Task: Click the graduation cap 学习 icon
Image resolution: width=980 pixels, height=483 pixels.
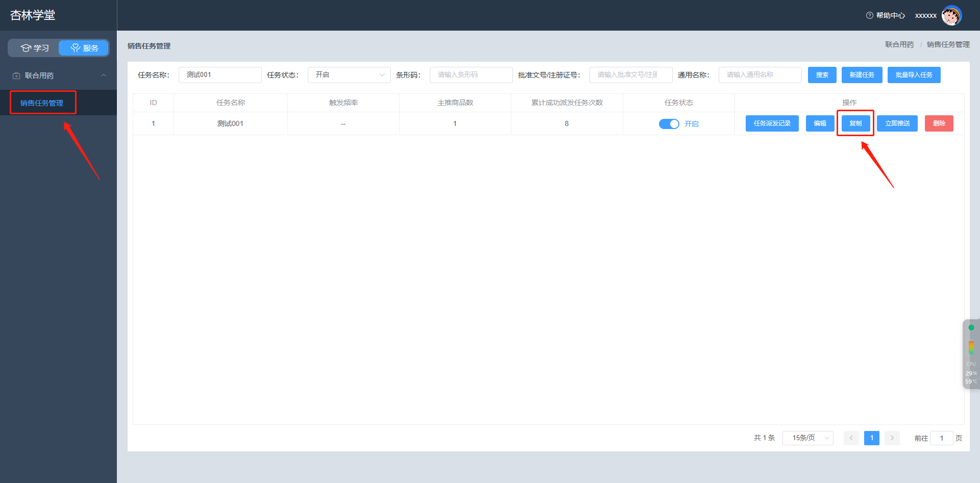Action: [26, 48]
